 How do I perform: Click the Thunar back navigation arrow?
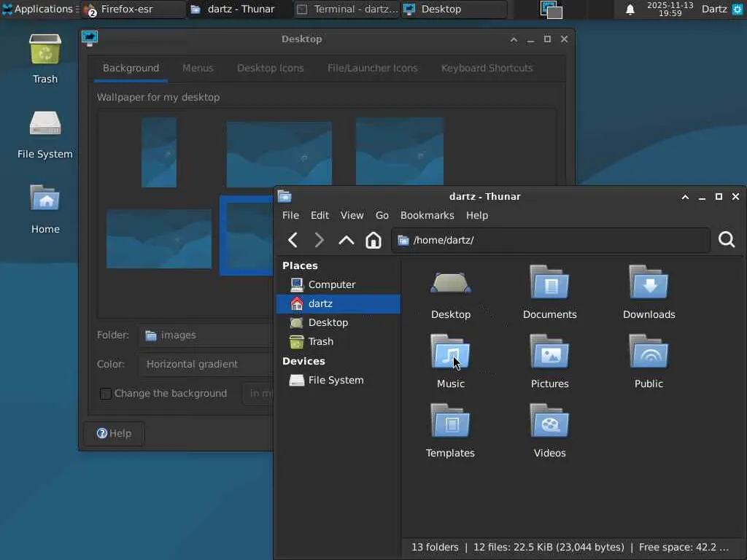(x=293, y=240)
